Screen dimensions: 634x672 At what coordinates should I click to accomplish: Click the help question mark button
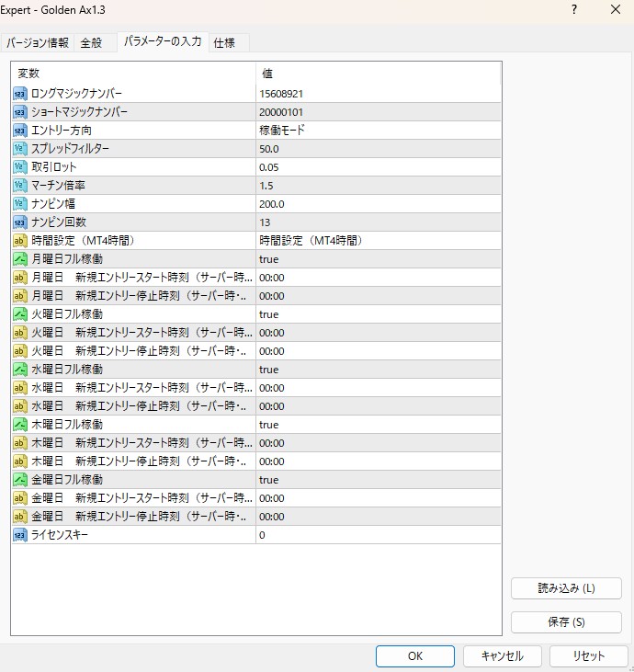(x=574, y=9)
